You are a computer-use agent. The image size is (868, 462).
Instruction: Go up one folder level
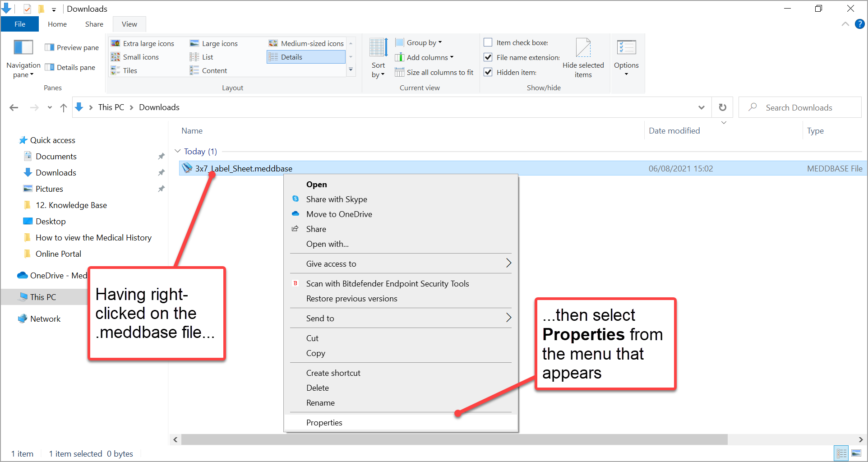click(64, 107)
